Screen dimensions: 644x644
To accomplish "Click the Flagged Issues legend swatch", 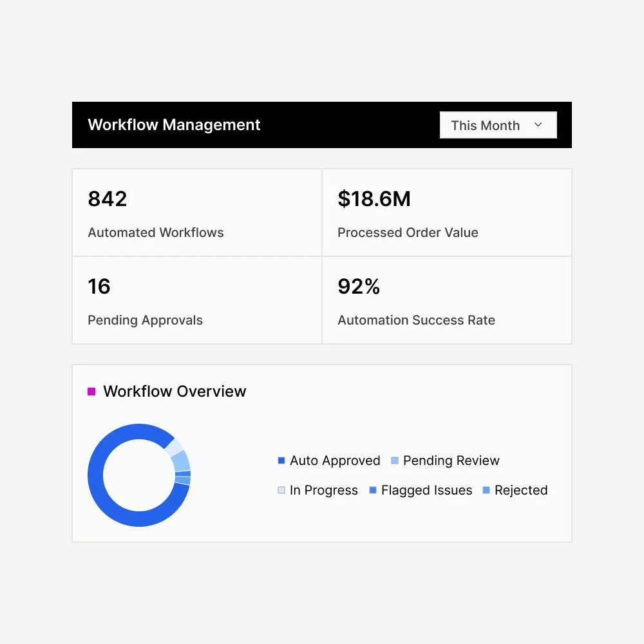I will click(x=373, y=490).
